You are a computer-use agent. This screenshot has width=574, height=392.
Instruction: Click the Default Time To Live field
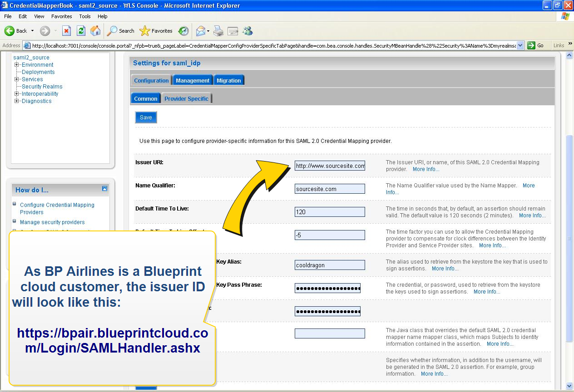(x=330, y=212)
